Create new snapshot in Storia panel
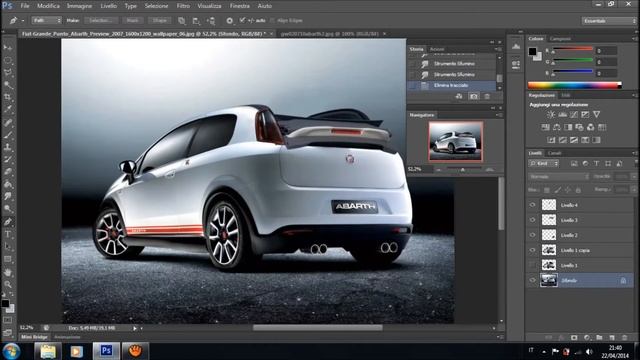 [x=473, y=97]
